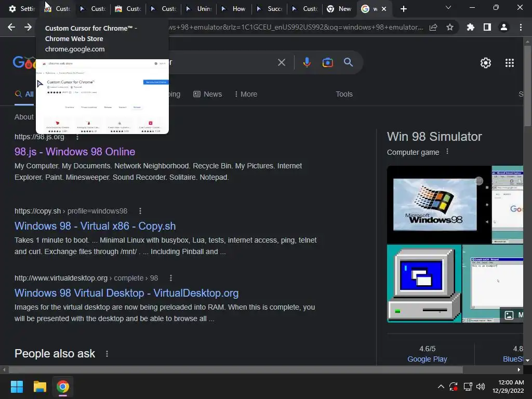The width and height of the screenshot is (532, 399).
Task: Launch File Explorer from the taskbar
Action: pyautogui.click(x=39, y=387)
